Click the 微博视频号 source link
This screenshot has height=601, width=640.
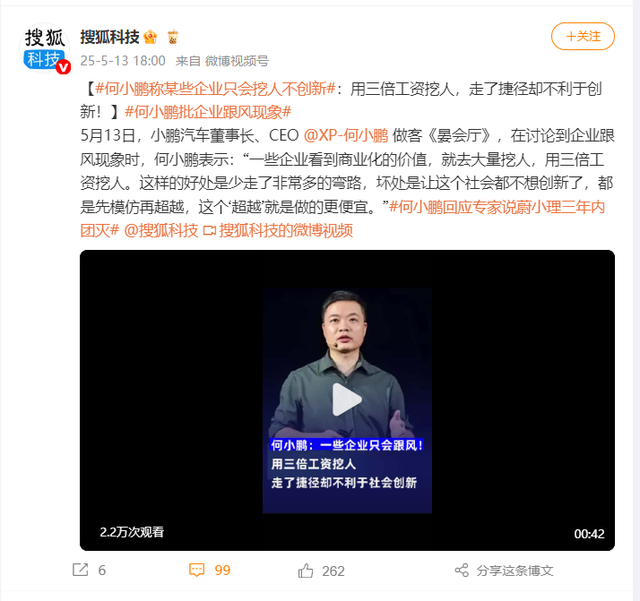click(x=237, y=61)
